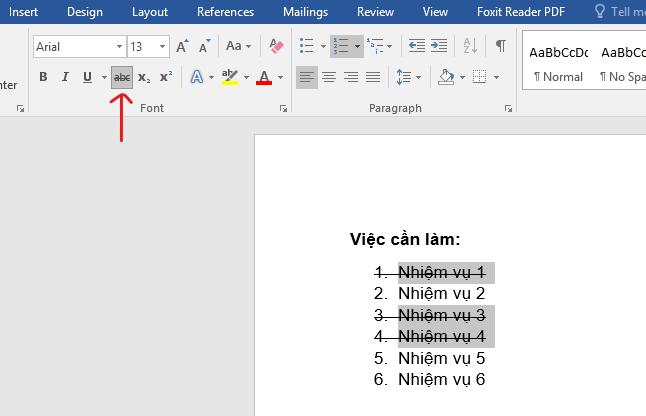
Task: Click Increase Indent icon
Action: click(x=439, y=46)
